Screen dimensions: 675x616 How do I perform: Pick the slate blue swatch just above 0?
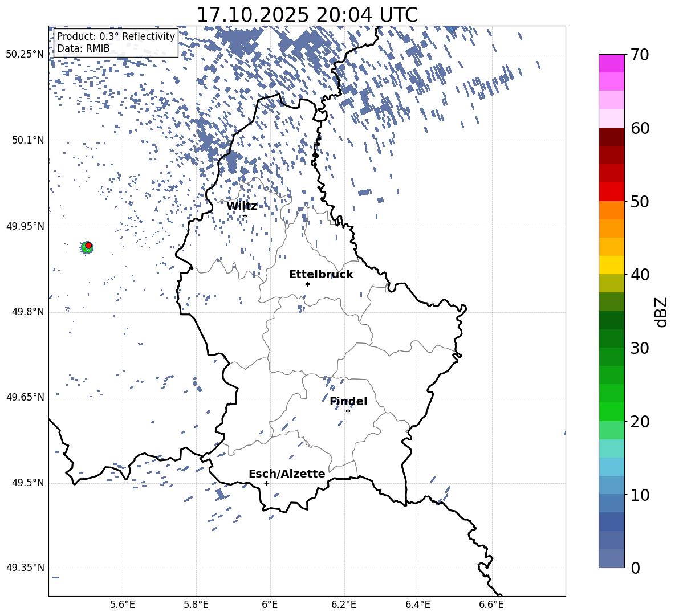(611, 558)
